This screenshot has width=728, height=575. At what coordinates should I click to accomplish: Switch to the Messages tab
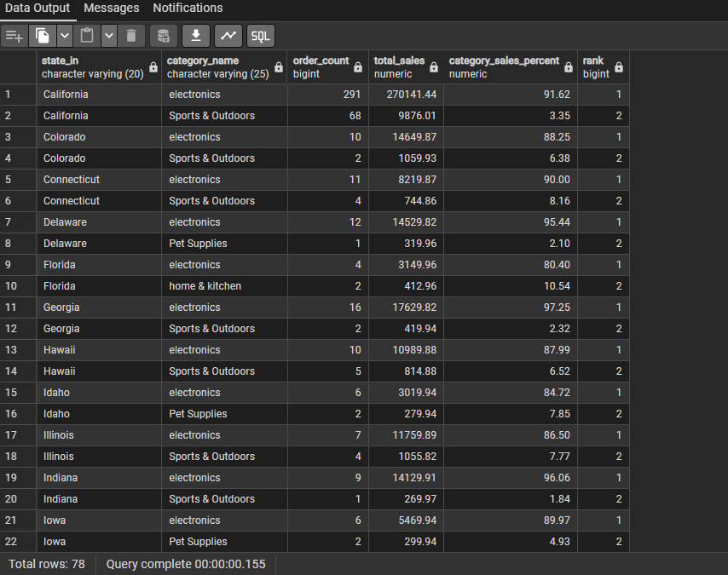point(111,9)
